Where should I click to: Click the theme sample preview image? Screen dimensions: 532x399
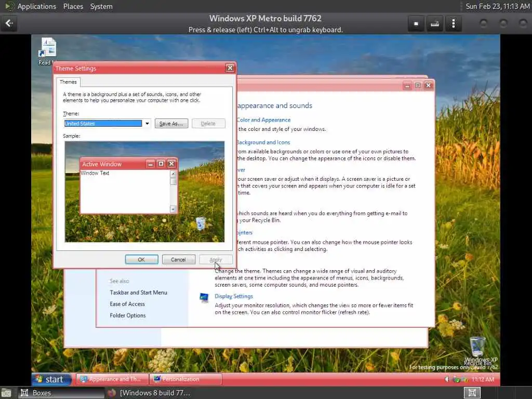click(144, 192)
